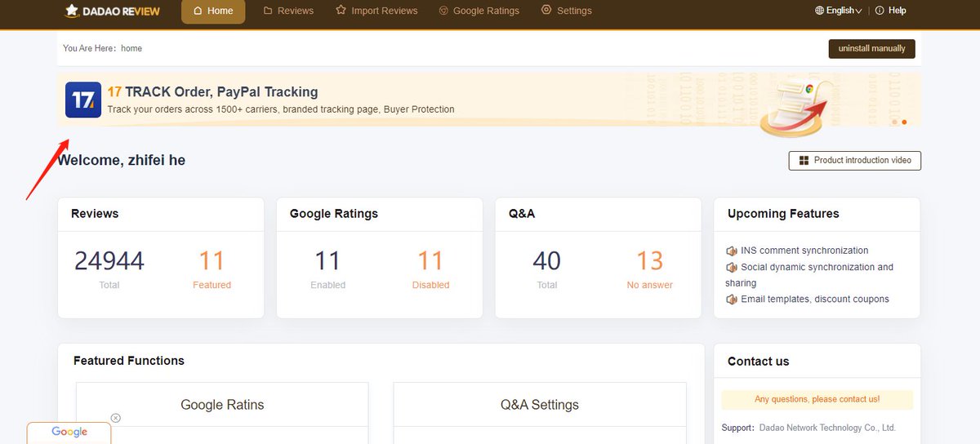The width and height of the screenshot is (980, 444).
Task: Open the Settings menu
Action: [x=566, y=11]
